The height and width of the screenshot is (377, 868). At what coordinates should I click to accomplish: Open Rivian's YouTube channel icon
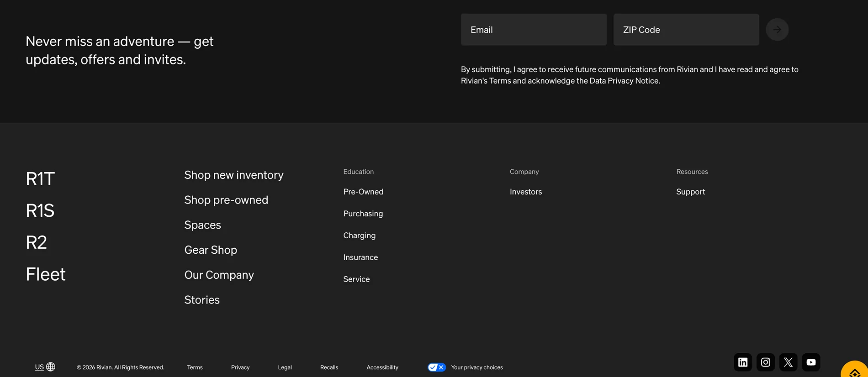click(x=811, y=362)
